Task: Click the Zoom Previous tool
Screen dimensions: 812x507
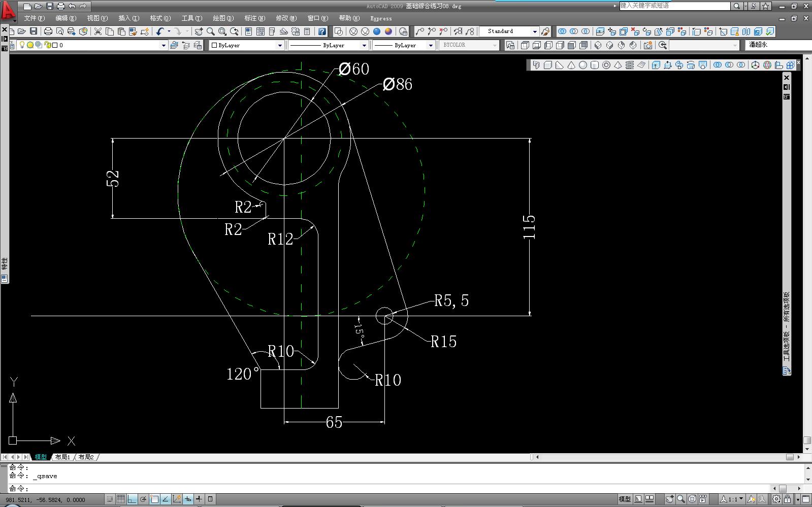Action: tap(234, 31)
